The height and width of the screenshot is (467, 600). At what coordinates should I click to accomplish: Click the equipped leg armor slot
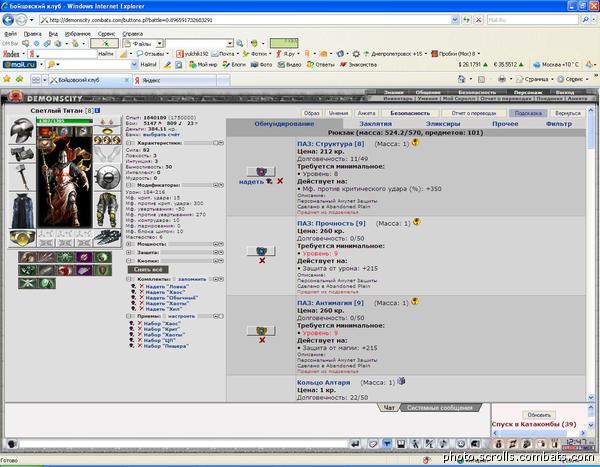pyautogui.click(x=108, y=210)
